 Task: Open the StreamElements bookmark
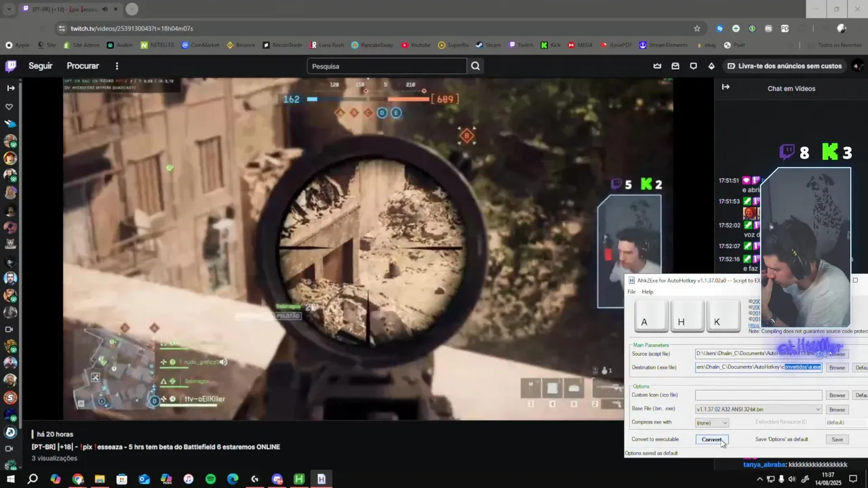click(x=665, y=45)
